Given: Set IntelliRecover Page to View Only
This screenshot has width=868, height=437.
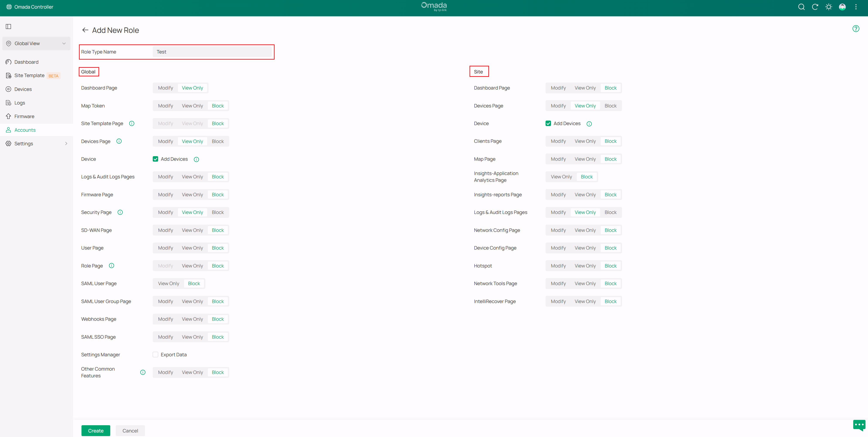Looking at the screenshot, I should (585, 301).
